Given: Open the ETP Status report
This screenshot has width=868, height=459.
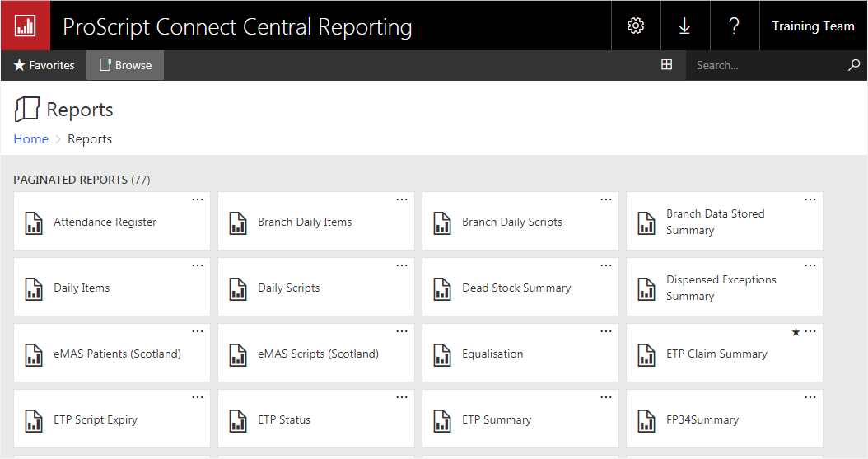Looking at the screenshot, I should coord(316,419).
